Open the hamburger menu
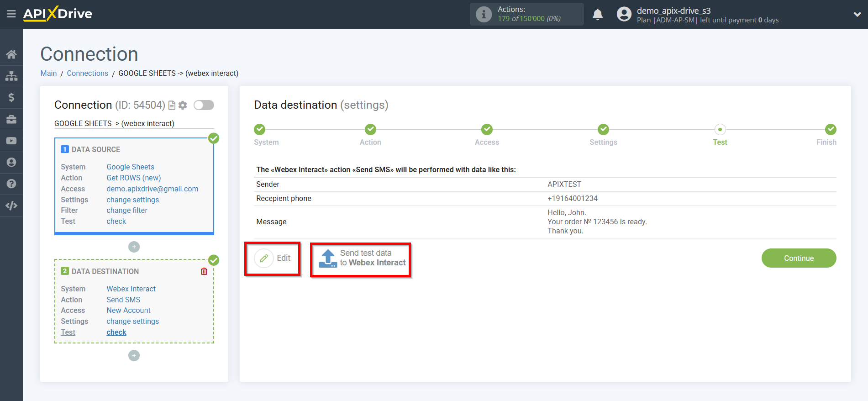The height and width of the screenshot is (401, 868). point(11,14)
